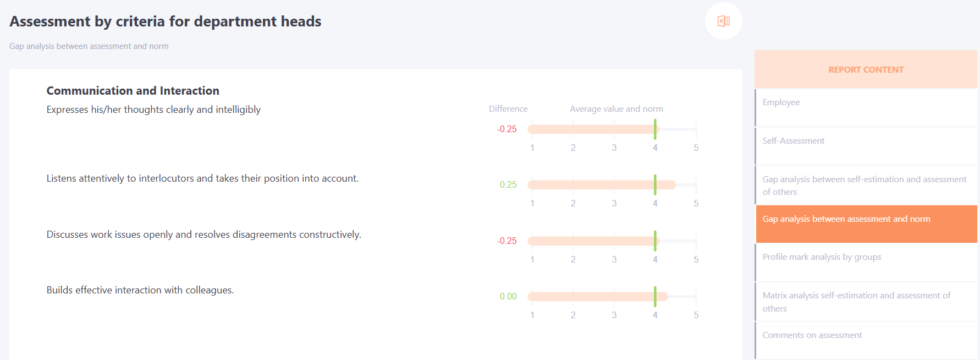Click the -0.25 difference for first criterion

coord(507,129)
